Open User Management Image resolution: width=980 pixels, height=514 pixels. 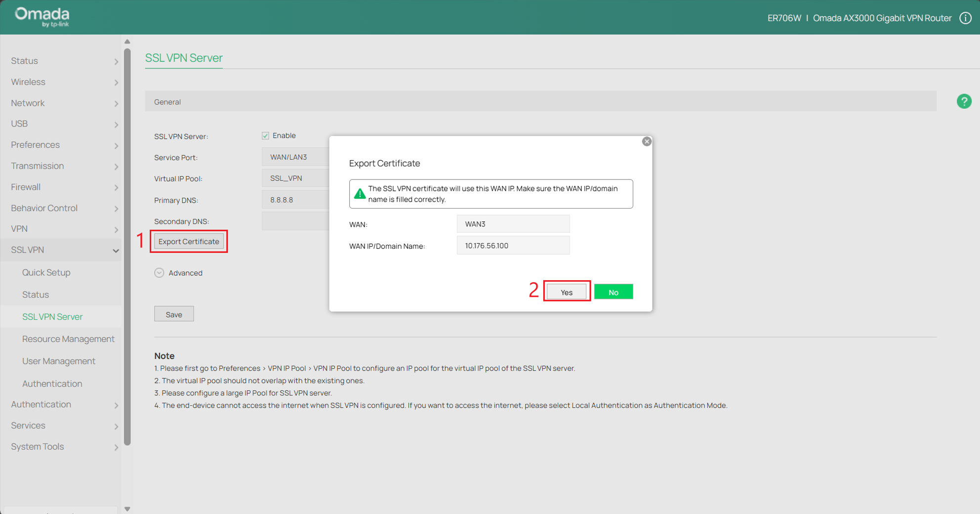click(x=59, y=361)
